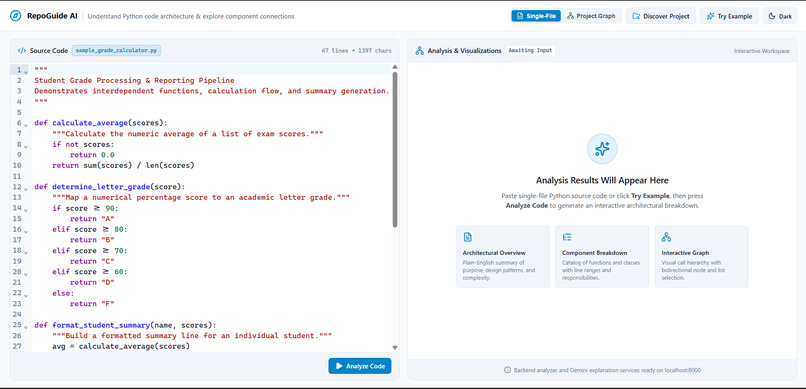Open the Interactive Graph card
Viewport: 806px width, 389px height.
702,256
